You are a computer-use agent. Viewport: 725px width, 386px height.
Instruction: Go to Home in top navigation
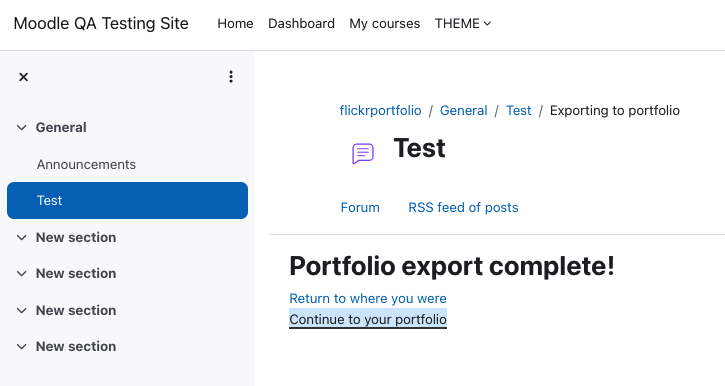(235, 24)
